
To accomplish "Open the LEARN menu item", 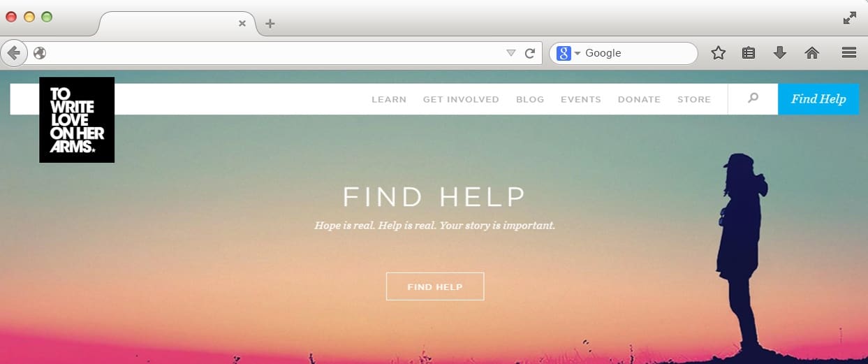I will (x=389, y=99).
